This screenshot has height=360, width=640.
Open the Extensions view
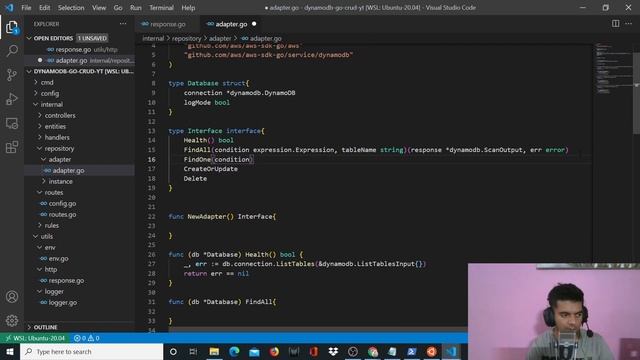click(12, 147)
